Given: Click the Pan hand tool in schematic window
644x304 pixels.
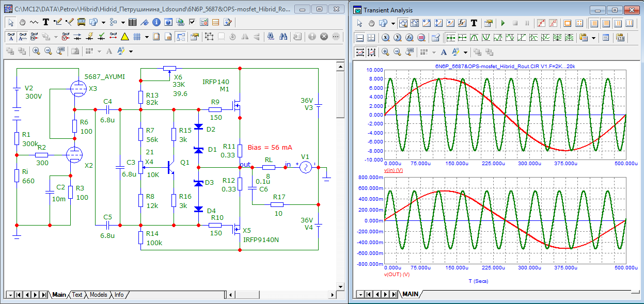Looking at the screenshot, I should point(23,22).
